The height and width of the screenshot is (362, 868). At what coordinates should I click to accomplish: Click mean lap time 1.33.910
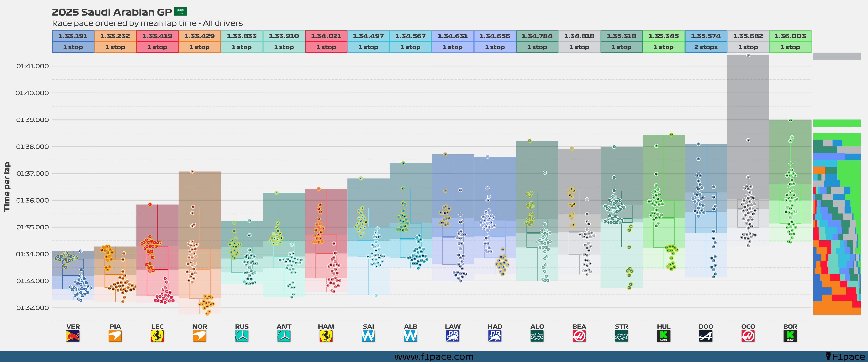click(x=284, y=36)
